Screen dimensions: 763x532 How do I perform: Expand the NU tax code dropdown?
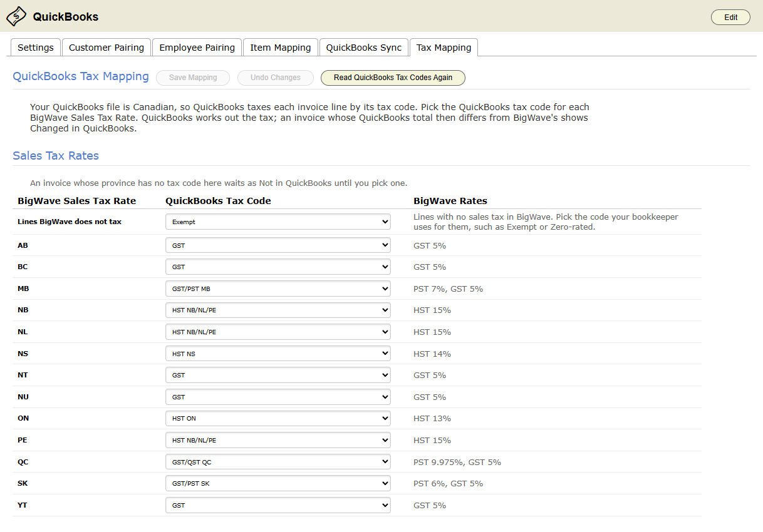278,397
